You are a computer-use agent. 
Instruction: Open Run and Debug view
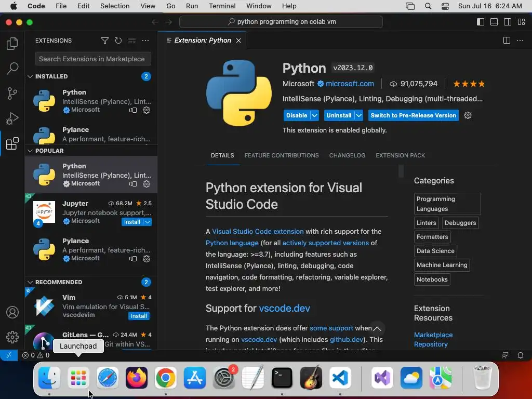point(12,118)
